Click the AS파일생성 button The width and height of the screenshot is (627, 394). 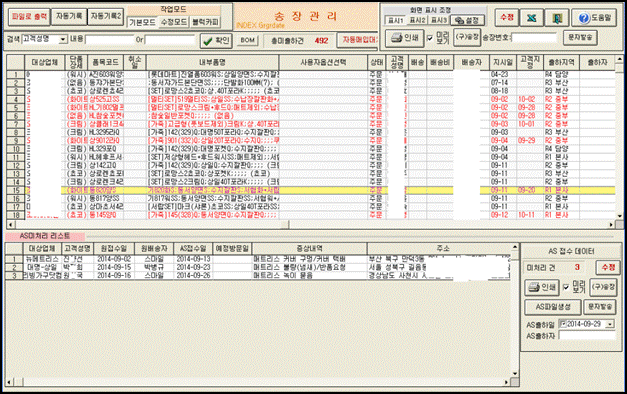tap(553, 307)
